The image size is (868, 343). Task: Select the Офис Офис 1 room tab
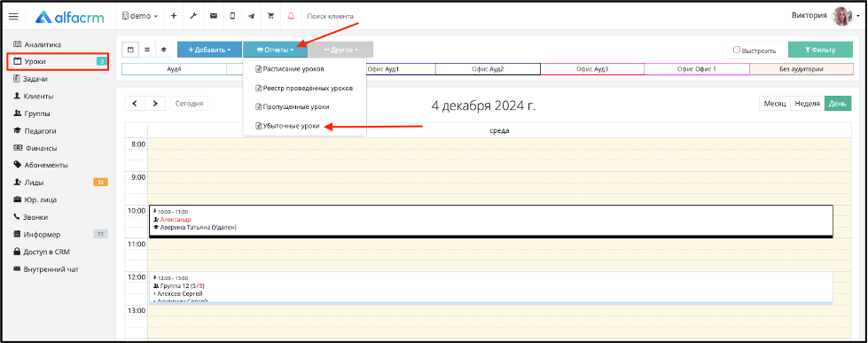point(697,69)
